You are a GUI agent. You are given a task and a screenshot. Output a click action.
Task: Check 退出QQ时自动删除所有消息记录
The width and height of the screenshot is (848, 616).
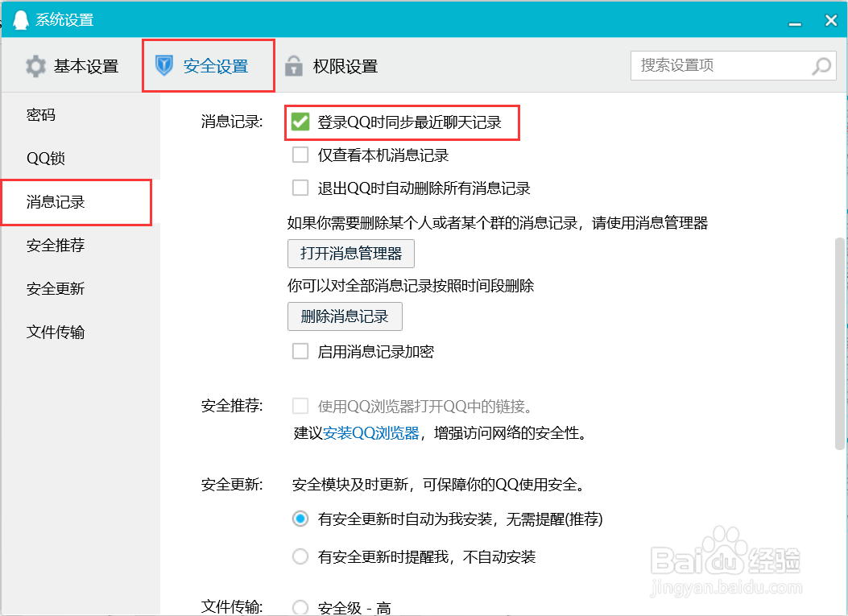tap(300, 188)
